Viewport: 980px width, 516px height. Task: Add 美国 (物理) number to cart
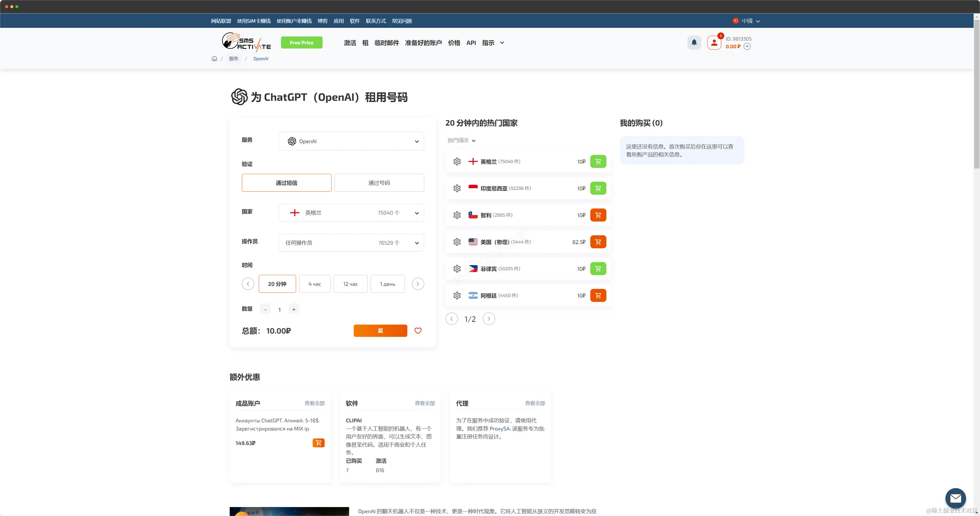pos(598,242)
